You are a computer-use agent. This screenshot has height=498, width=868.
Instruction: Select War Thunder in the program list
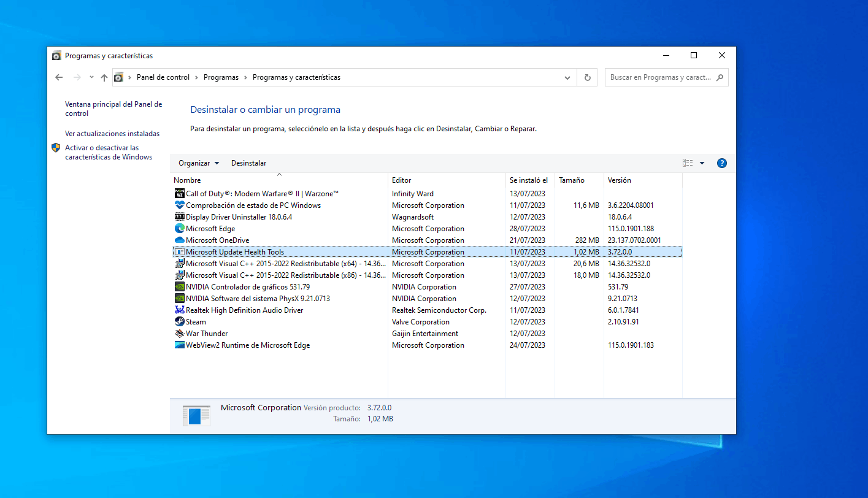click(x=207, y=334)
